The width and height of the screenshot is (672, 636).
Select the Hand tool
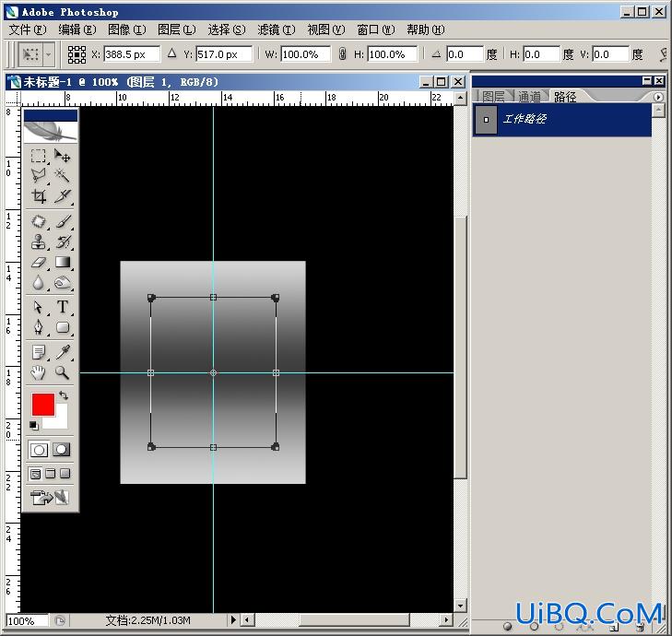click(x=38, y=372)
